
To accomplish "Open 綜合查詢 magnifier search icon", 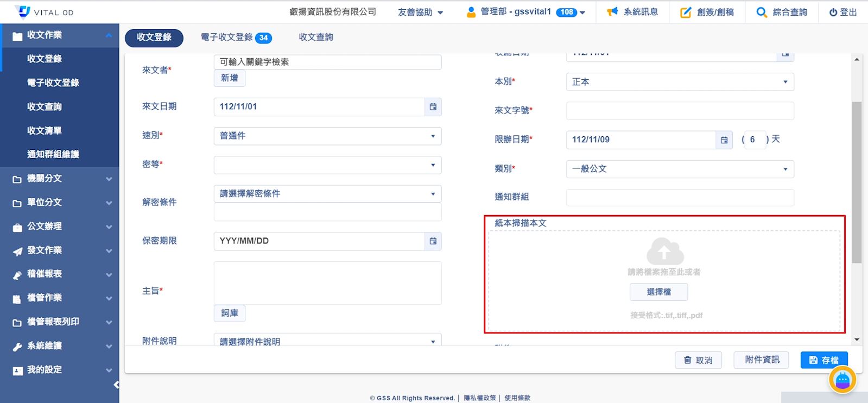I will tap(762, 12).
